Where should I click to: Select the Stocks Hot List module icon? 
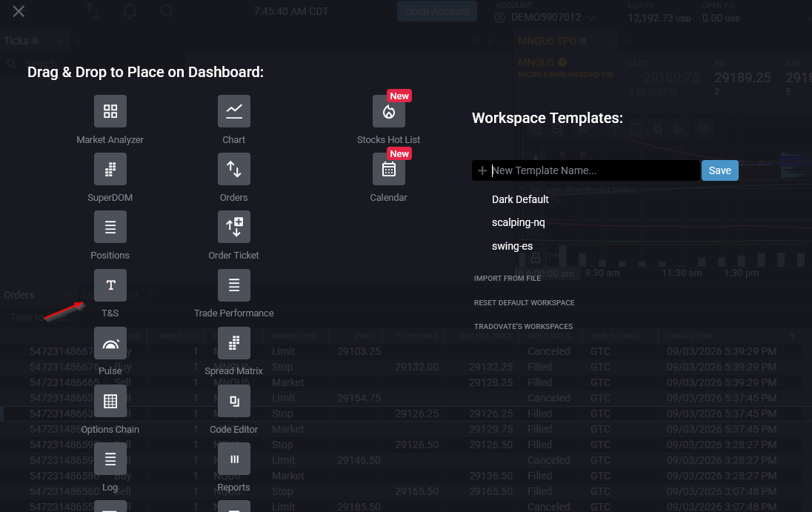389,111
